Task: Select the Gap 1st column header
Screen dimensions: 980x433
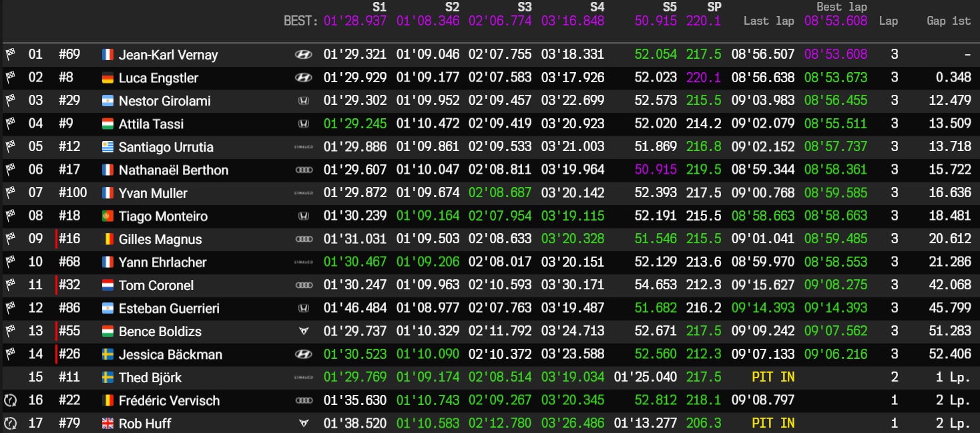Action: click(x=948, y=21)
